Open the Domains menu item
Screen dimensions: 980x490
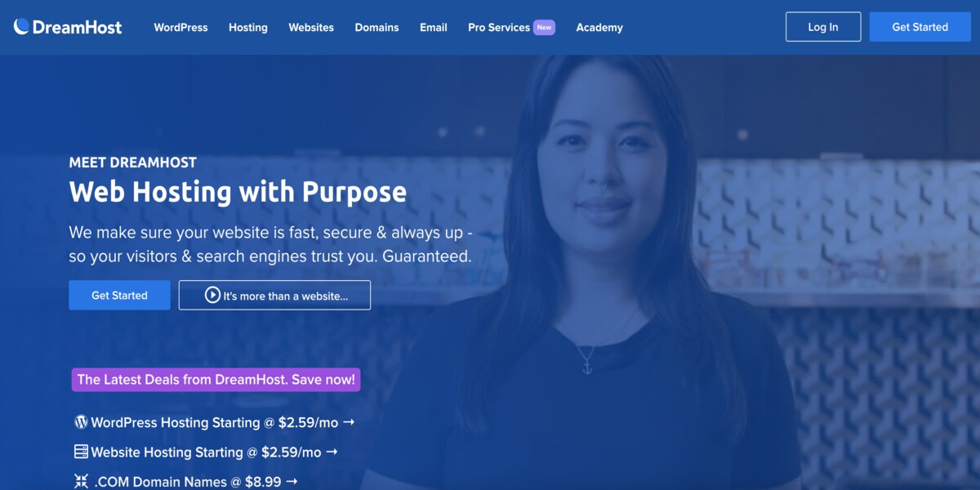(x=376, y=27)
